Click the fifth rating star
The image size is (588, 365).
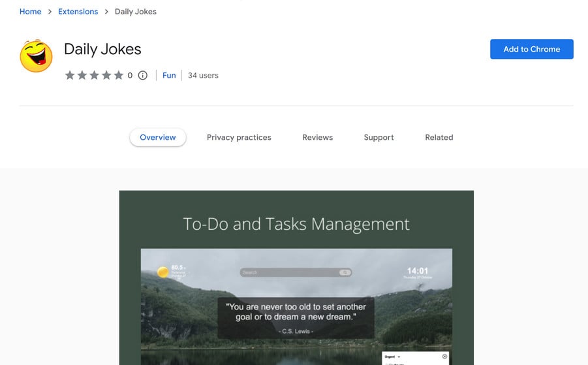click(x=118, y=75)
